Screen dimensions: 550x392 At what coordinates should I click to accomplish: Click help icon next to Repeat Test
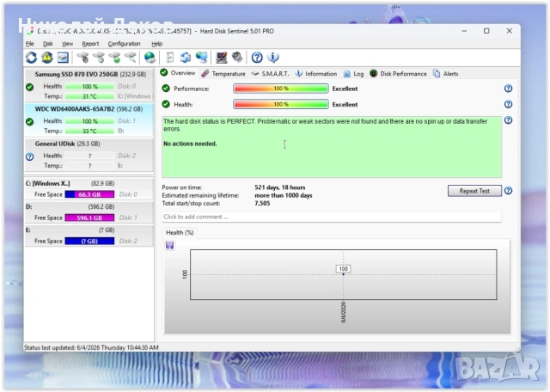click(508, 191)
